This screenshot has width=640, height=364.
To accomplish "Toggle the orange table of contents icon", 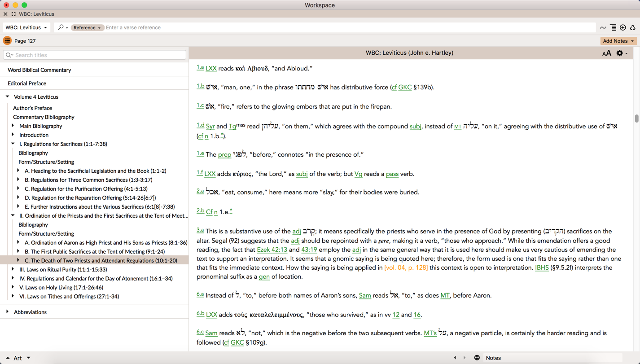I will click(7, 41).
